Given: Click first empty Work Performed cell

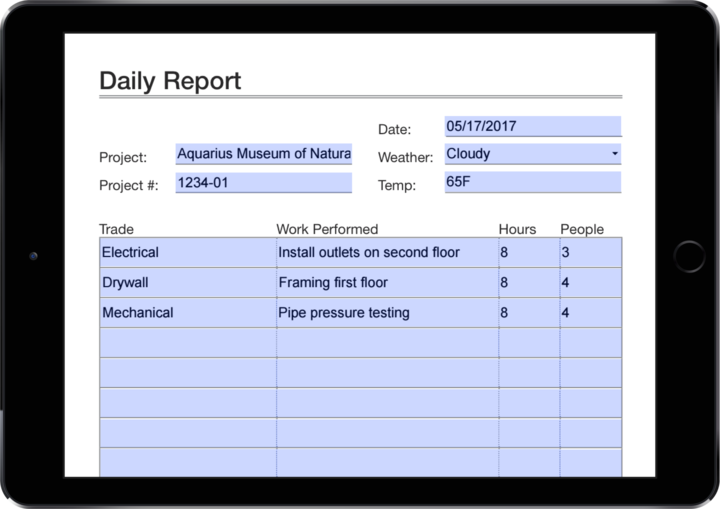Looking at the screenshot, I should pos(387,343).
